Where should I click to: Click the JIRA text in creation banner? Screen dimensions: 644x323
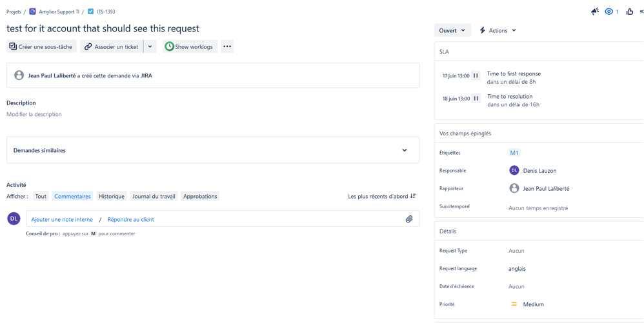[146, 75]
